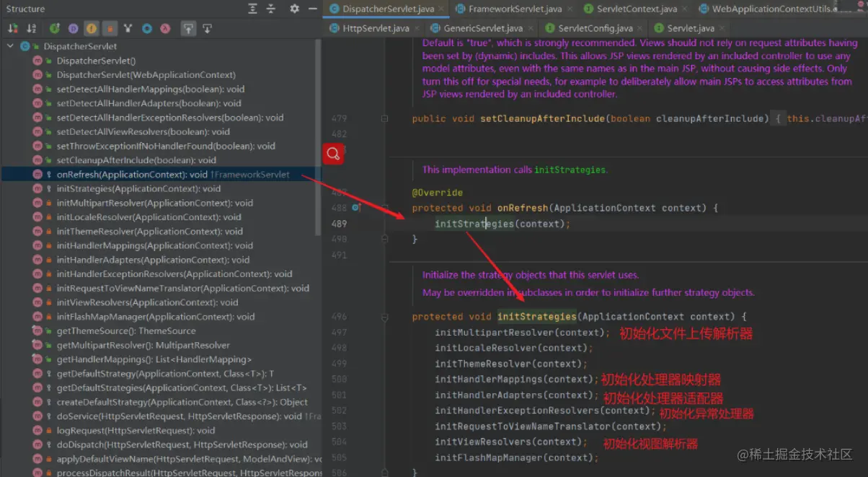The height and width of the screenshot is (477, 868).
Task: Follow green initStrategies link in doc comment
Action: point(570,170)
